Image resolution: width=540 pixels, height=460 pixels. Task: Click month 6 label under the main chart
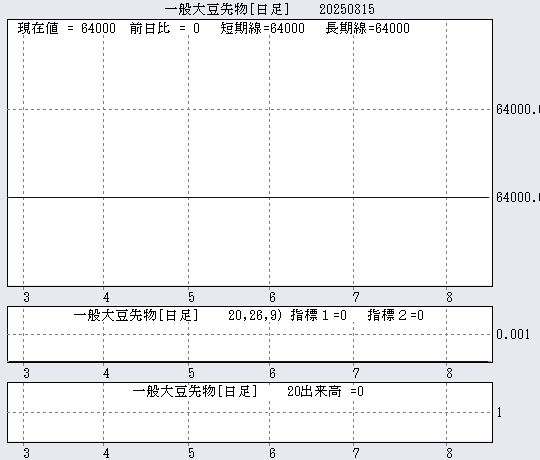click(x=272, y=297)
